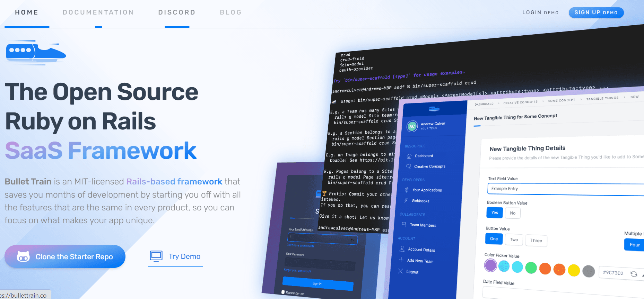Open the BLOG nav item

(231, 12)
